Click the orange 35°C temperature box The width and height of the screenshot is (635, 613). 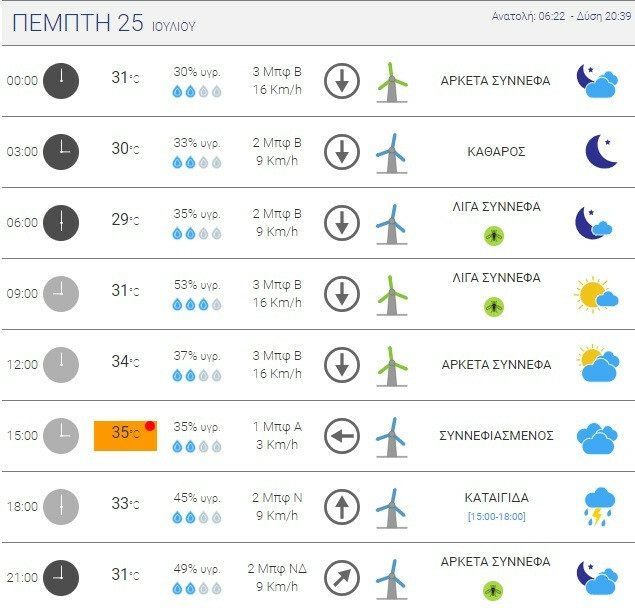[125, 435]
